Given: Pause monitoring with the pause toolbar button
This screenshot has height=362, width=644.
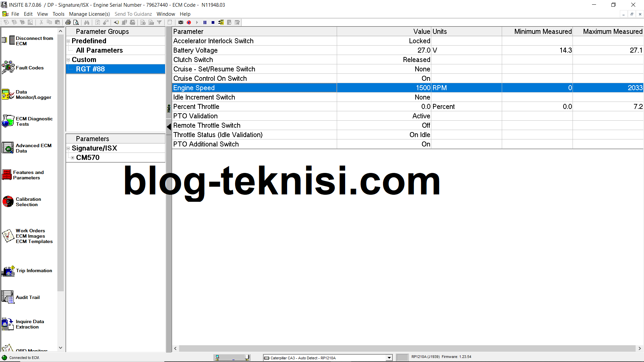Looking at the screenshot, I should point(205,22).
